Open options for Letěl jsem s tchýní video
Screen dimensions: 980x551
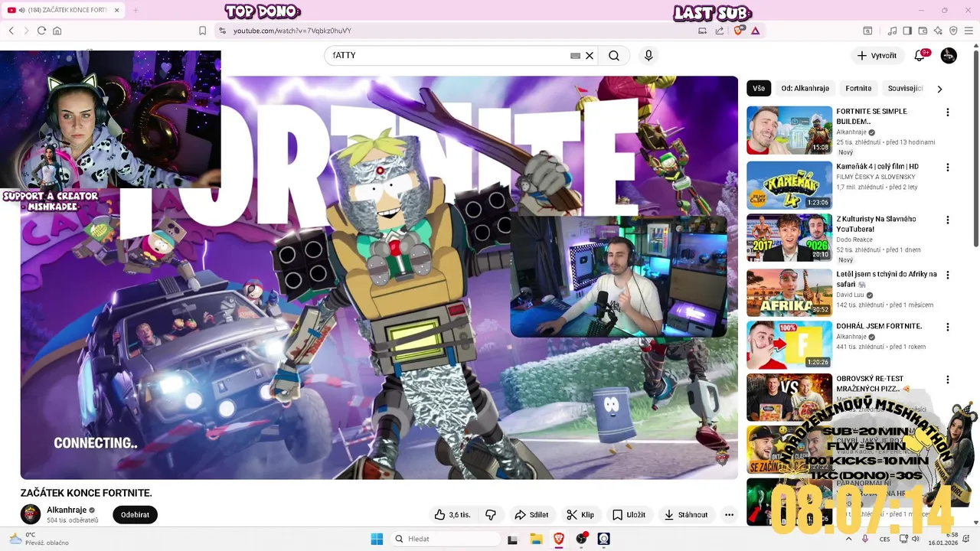[948, 275]
